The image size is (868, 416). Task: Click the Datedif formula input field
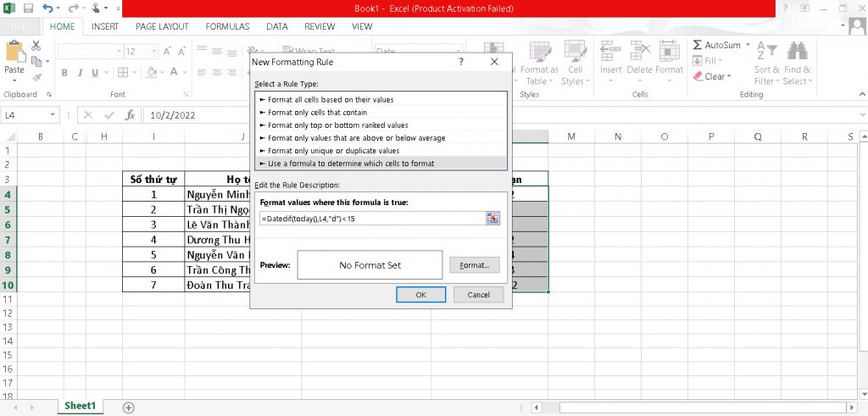pos(372,219)
